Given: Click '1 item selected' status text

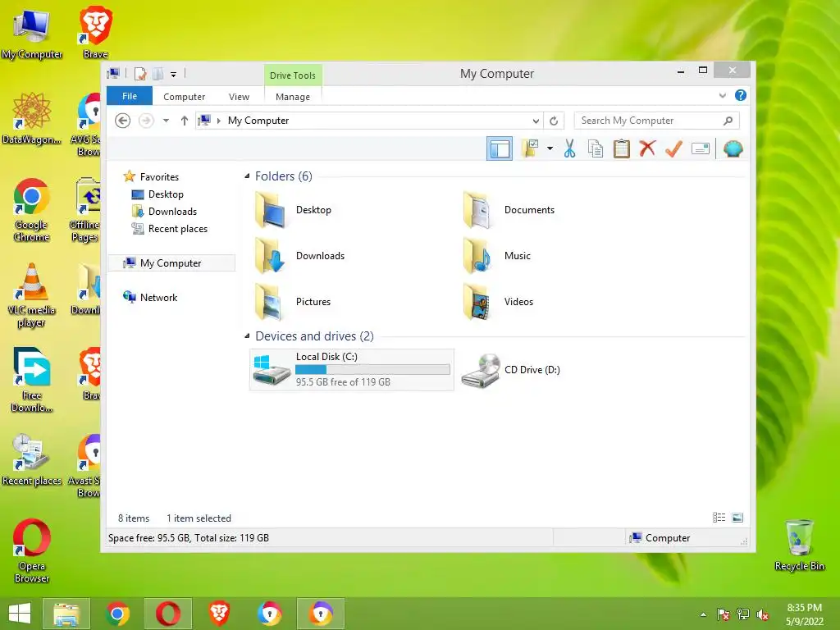Looking at the screenshot, I should [199, 518].
